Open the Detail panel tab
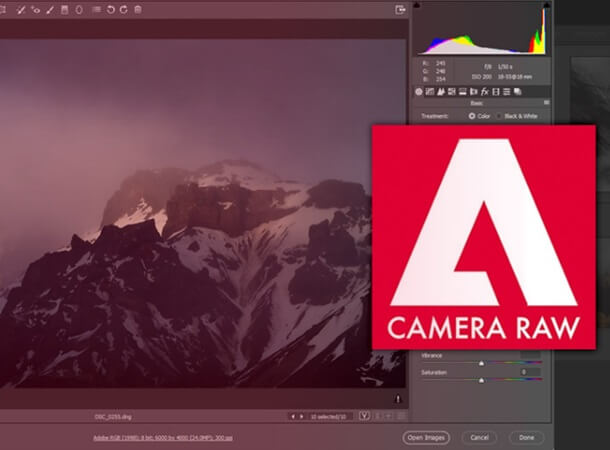This screenshot has height=450, width=610. click(x=441, y=92)
